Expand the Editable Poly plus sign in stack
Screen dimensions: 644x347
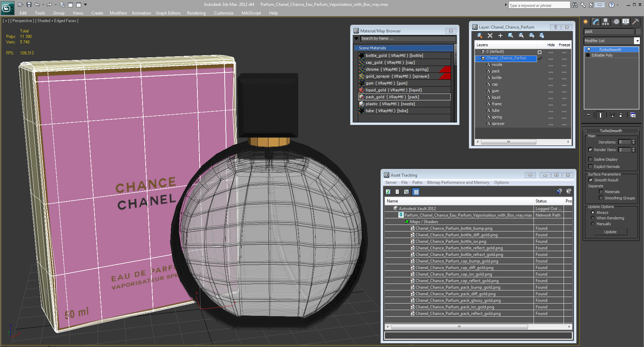588,55
